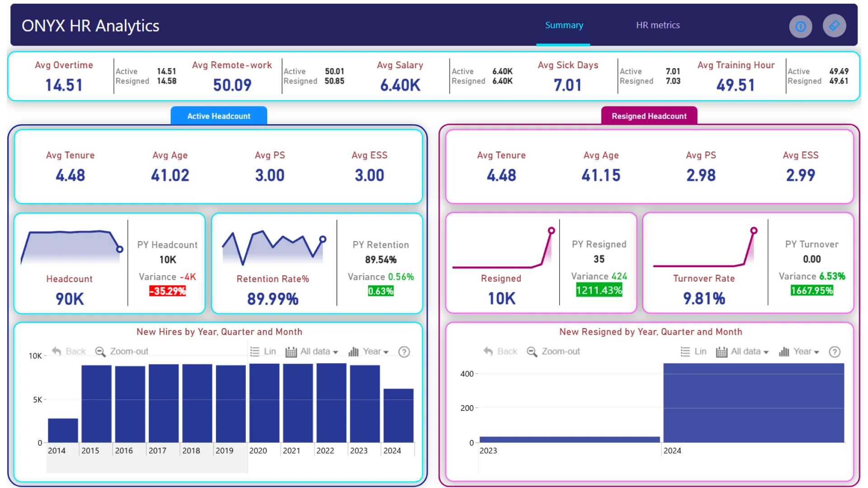868x488 pixels.
Task: Click Retention Rate value 89.99%
Action: coord(273,299)
